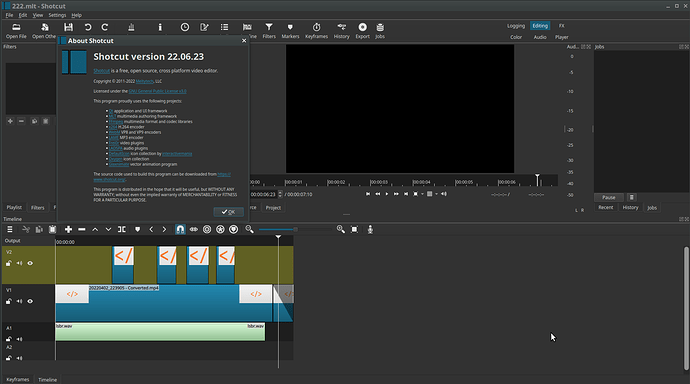Open the Edit menu
The image size is (690, 384).
(x=23, y=15)
